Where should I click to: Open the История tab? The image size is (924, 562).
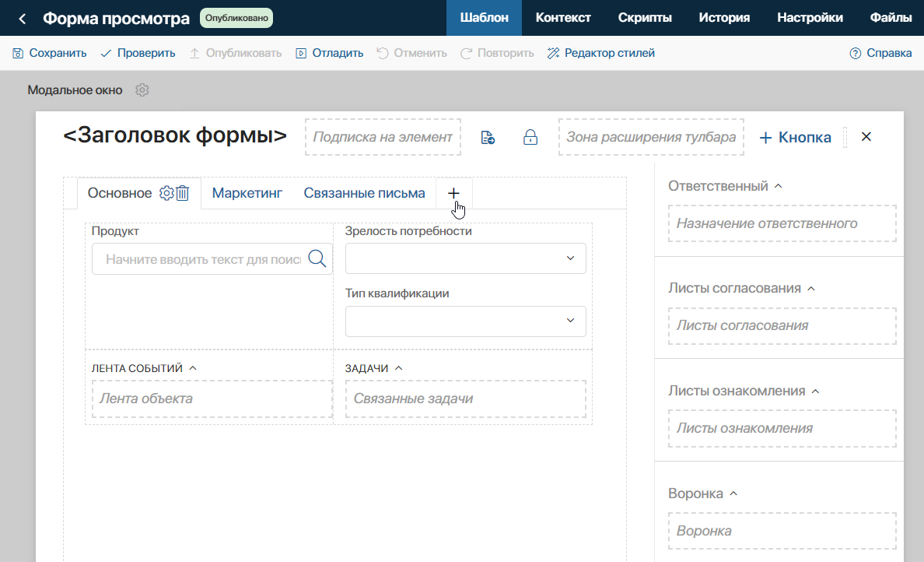point(724,18)
